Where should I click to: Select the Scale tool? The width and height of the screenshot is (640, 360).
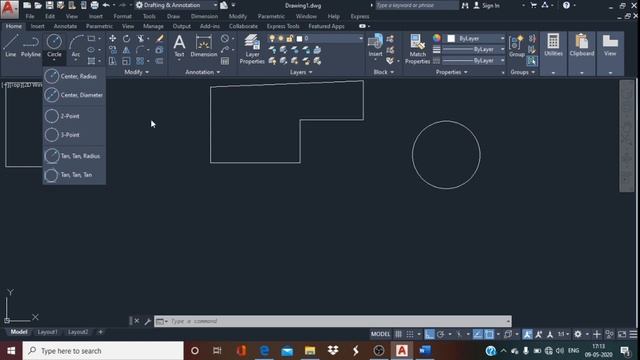click(126, 61)
